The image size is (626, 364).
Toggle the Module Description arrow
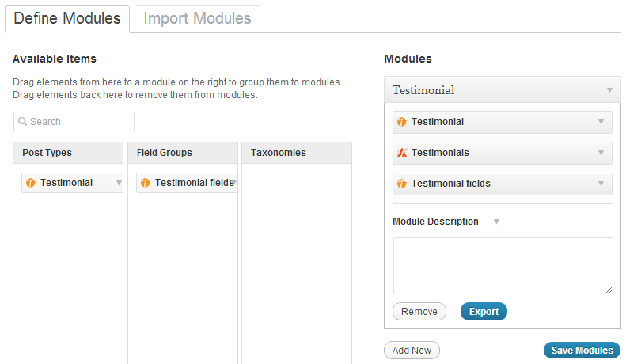pos(496,222)
